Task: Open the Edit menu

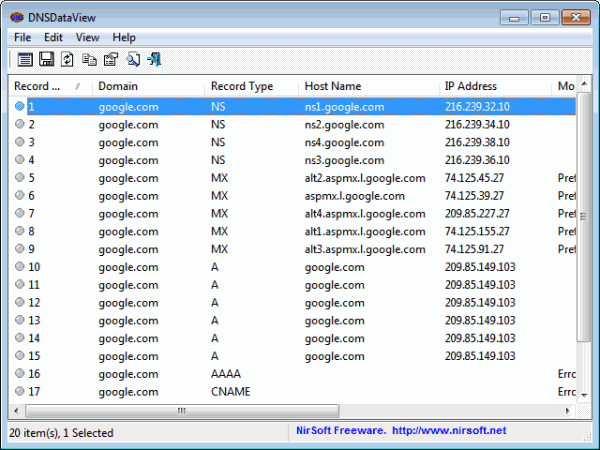Action: pyautogui.click(x=53, y=38)
